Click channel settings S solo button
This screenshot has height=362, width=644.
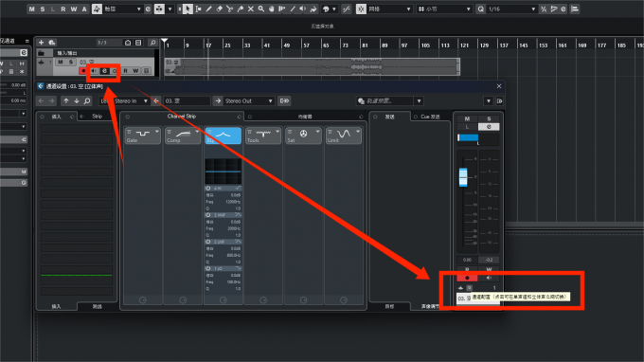(x=489, y=118)
